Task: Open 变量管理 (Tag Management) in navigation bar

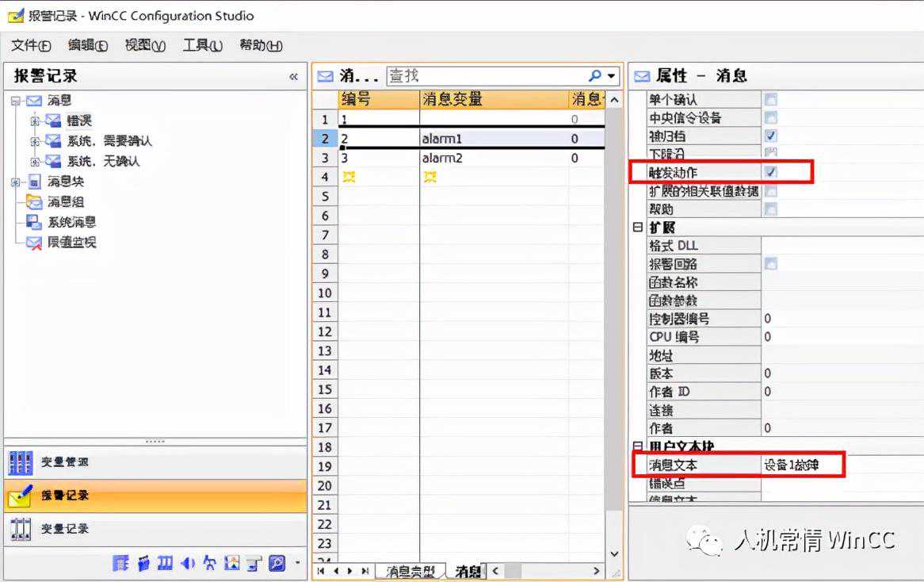Action: tap(65, 462)
